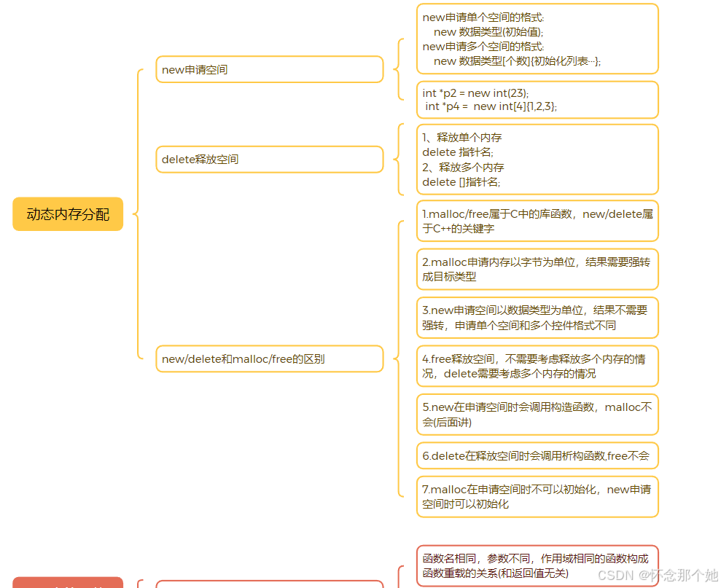721x588 pixels.
Task: Click the node about malloc申请内存以字节为单位
Action: [537, 269]
